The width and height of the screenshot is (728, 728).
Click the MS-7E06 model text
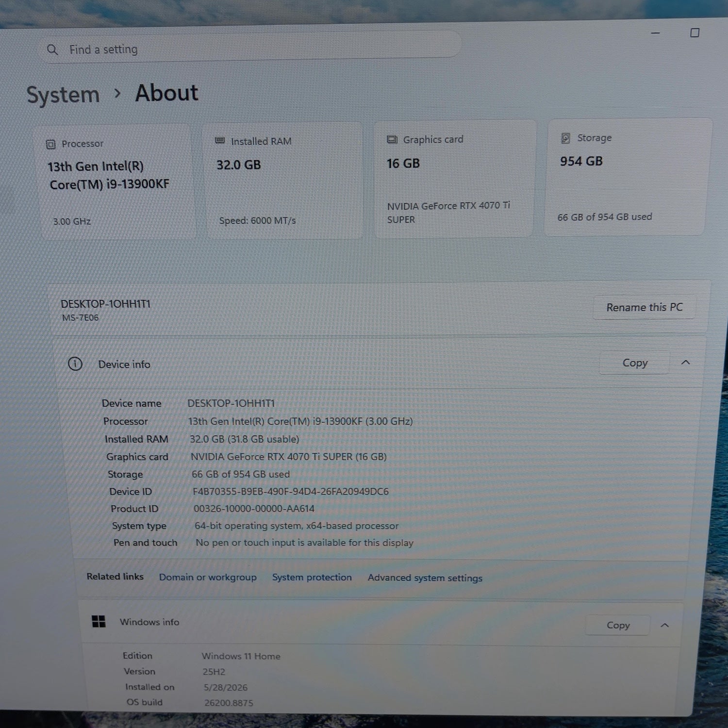80,317
